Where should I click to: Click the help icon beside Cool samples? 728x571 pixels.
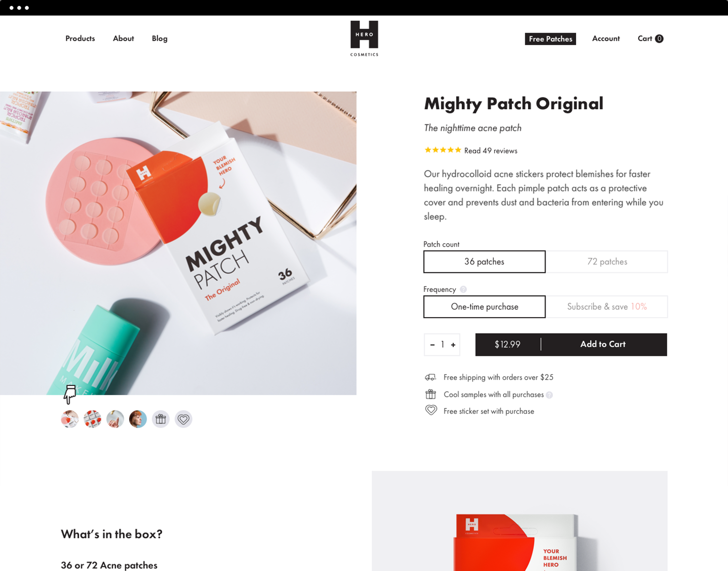(549, 395)
